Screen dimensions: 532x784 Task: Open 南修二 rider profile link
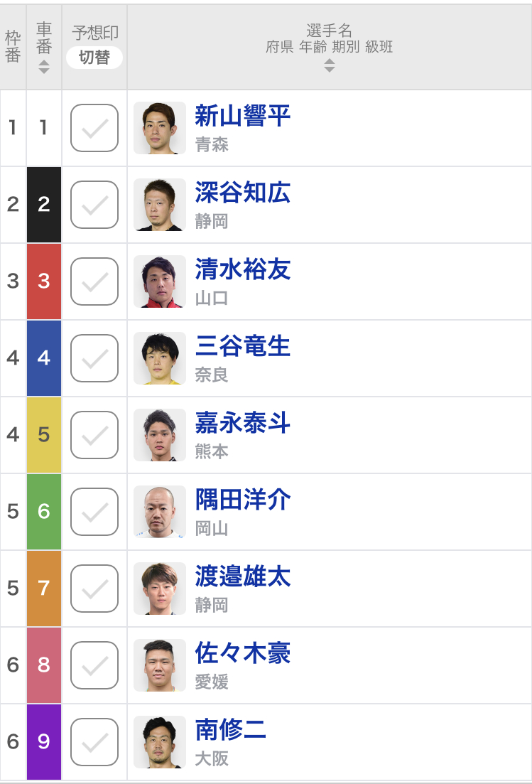tap(230, 729)
